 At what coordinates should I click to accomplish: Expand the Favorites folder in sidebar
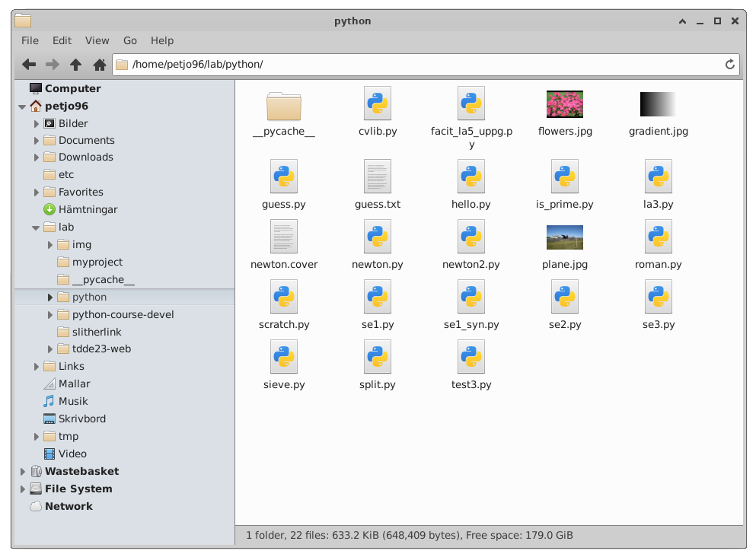(x=36, y=193)
